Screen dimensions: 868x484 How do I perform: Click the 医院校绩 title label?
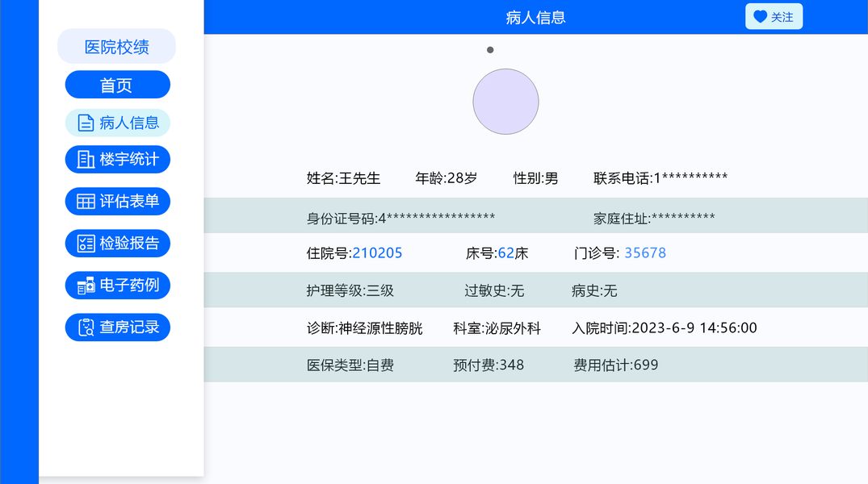tap(117, 47)
